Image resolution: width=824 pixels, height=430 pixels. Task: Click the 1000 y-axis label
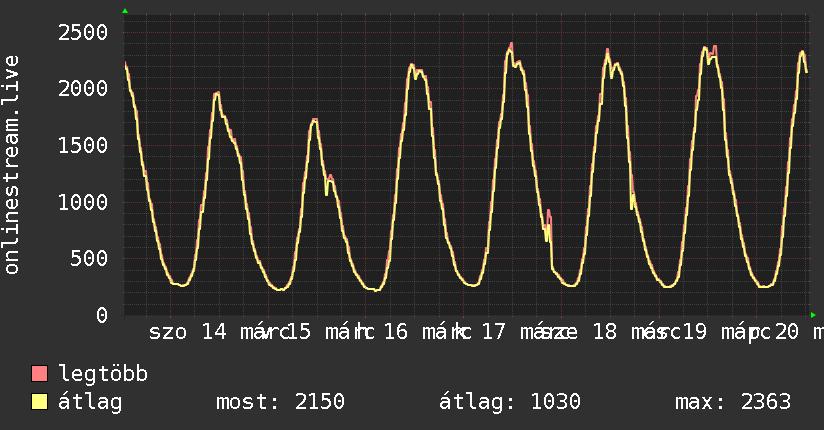coord(83,202)
